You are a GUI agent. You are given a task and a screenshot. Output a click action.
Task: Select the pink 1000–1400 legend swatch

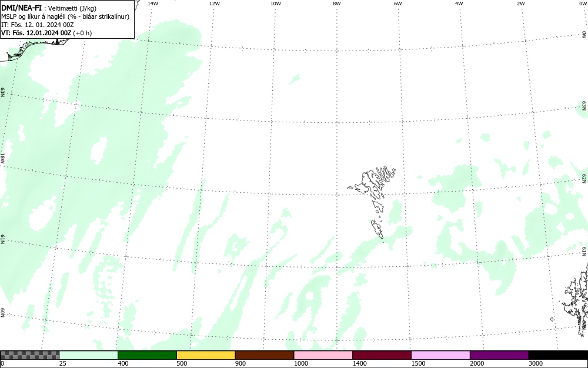tap(323, 355)
